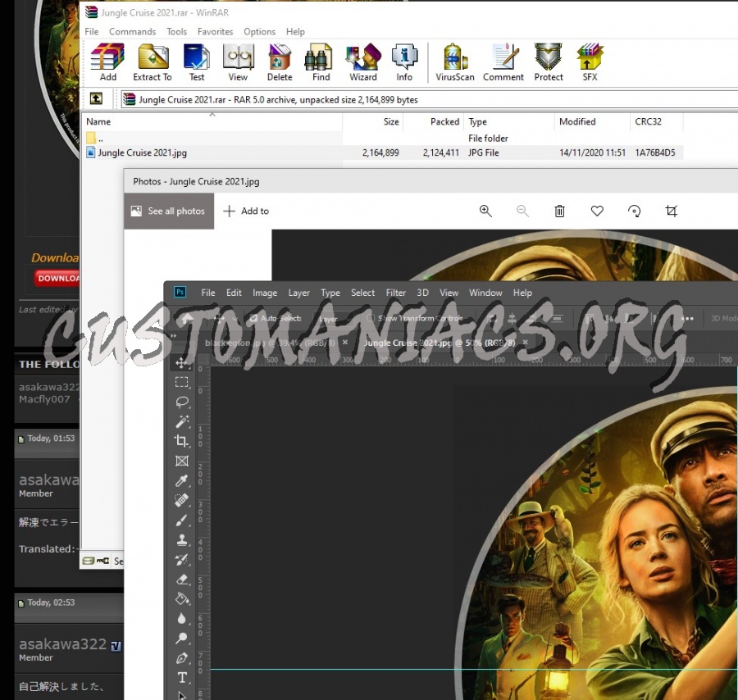Switch to the Jungle Cruise 2021.jpg Photoshop tab
The height and width of the screenshot is (700, 738).
coord(440,343)
